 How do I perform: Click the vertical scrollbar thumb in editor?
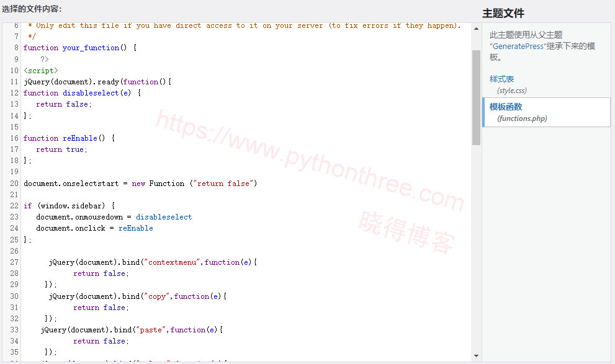coord(476,97)
